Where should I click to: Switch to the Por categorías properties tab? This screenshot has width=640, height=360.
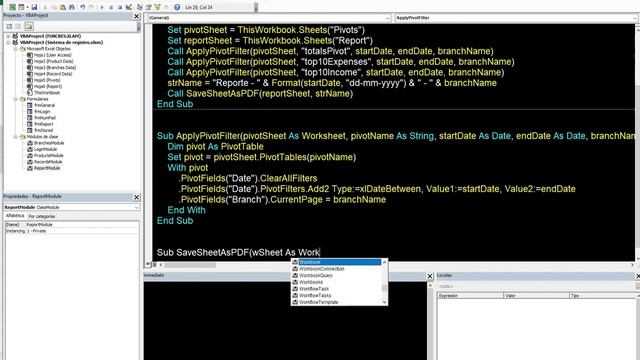coord(42,216)
